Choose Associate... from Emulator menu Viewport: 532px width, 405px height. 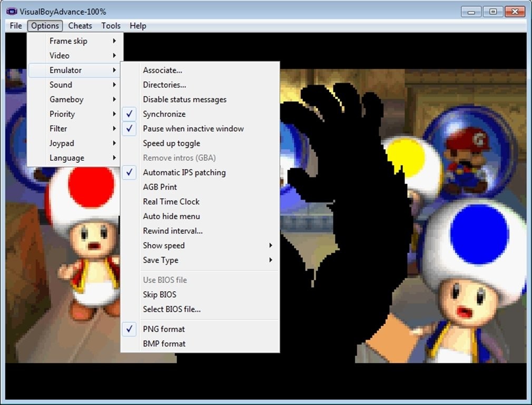[x=200, y=70]
